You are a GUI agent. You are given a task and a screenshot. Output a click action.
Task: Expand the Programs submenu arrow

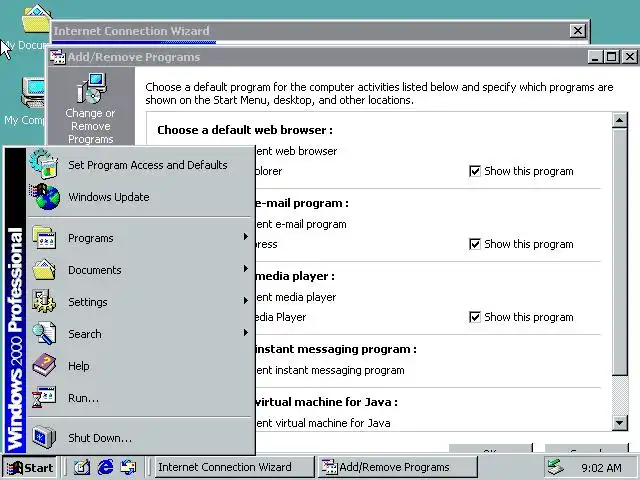(245, 237)
